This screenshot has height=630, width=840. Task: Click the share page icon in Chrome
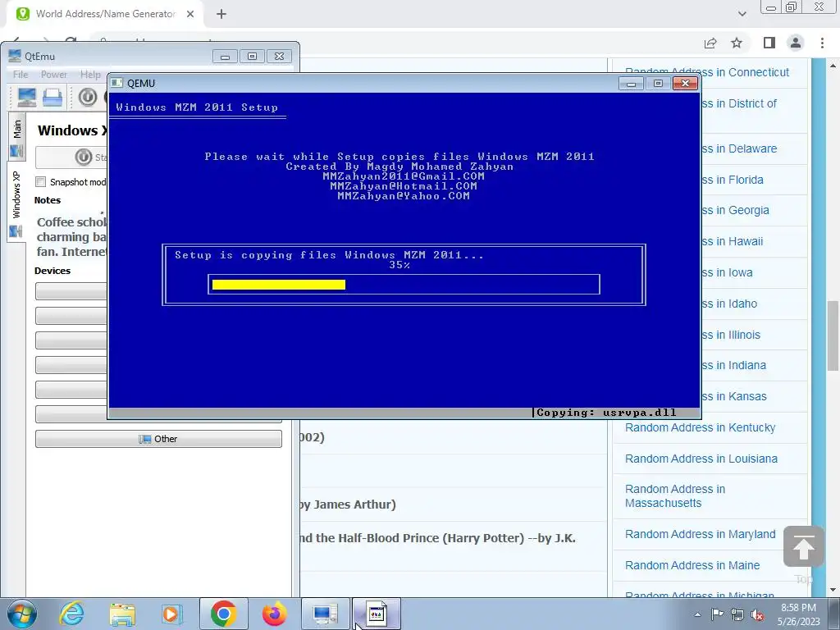coord(710,43)
